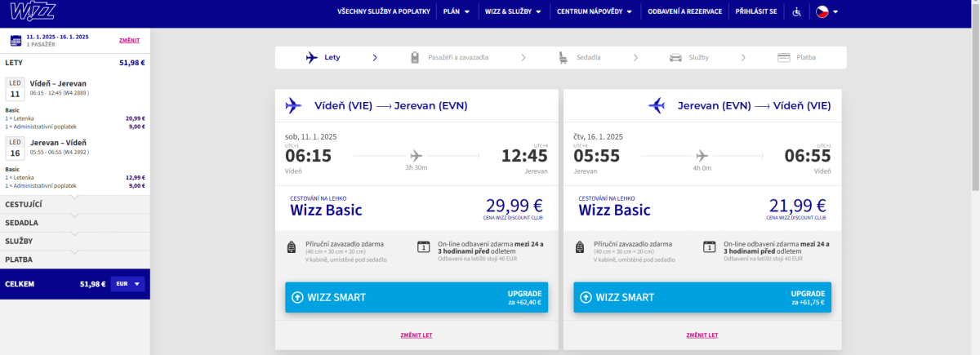Screen dimensions: 980x355
Task: Expand the Centrum nápovědy menu
Action: click(594, 11)
